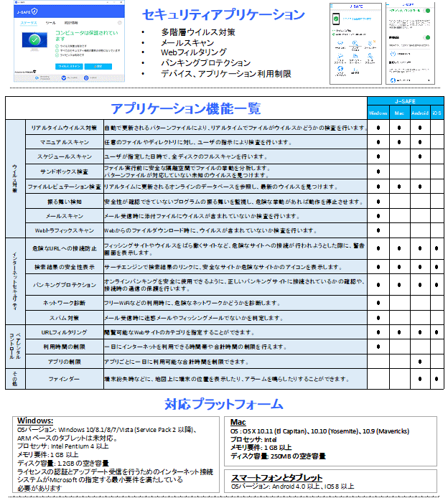This screenshot has height=498, width=448.
Task: Tap the mobile icon with orange X badge
Action: pyautogui.click(x=370, y=43)
